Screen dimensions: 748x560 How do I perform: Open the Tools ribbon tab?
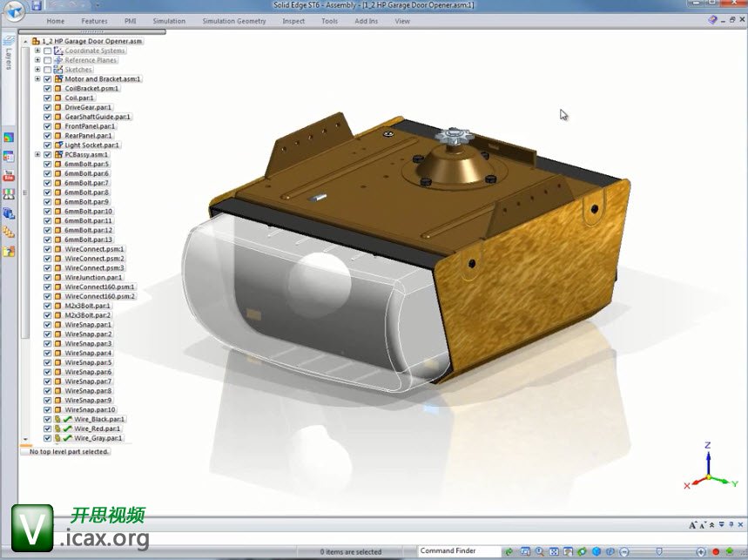pyautogui.click(x=329, y=21)
